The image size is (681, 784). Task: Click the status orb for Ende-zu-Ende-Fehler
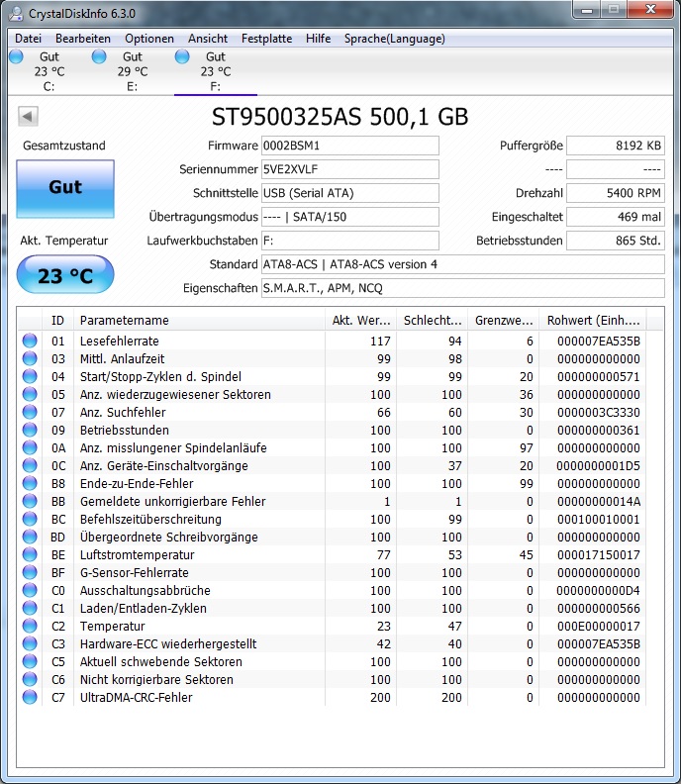click(30, 483)
